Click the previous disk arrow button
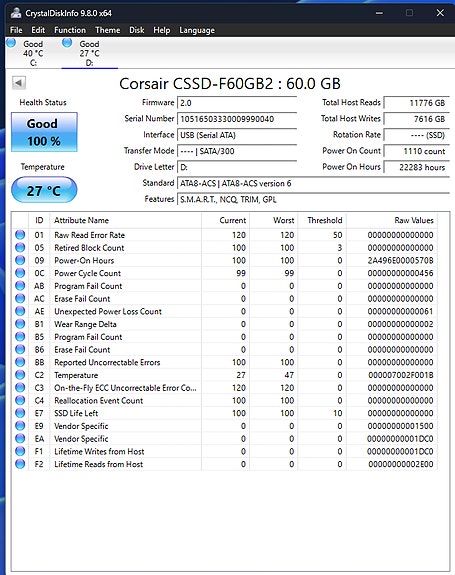 [19, 83]
